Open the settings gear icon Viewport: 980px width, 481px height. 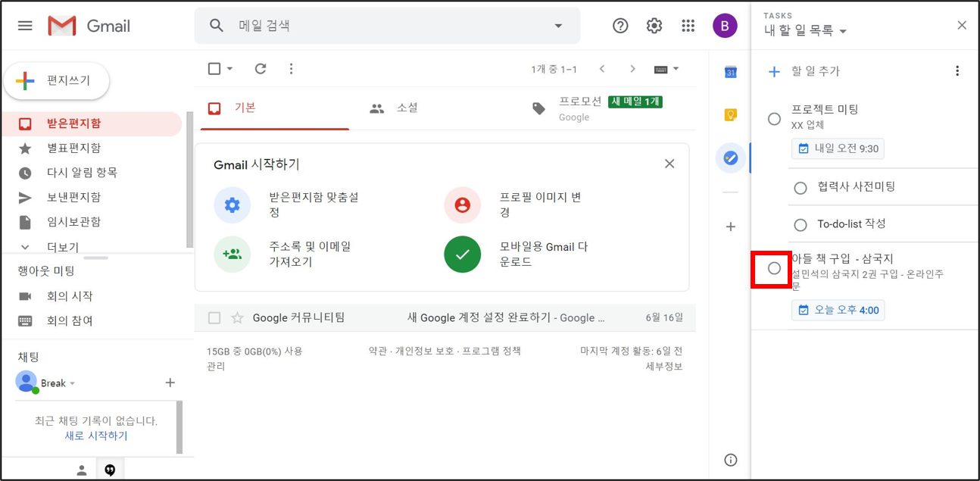click(x=654, y=26)
